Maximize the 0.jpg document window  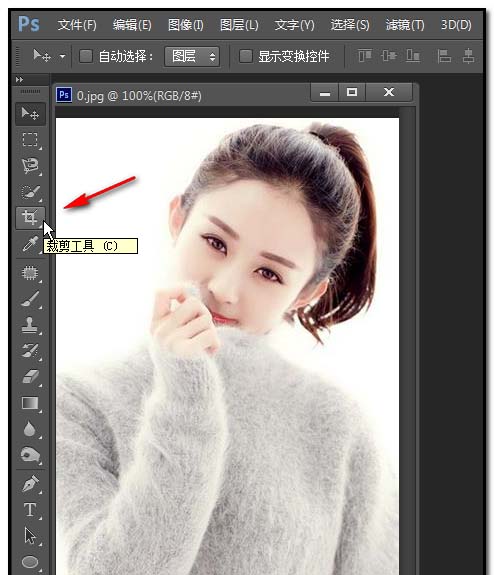352,92
